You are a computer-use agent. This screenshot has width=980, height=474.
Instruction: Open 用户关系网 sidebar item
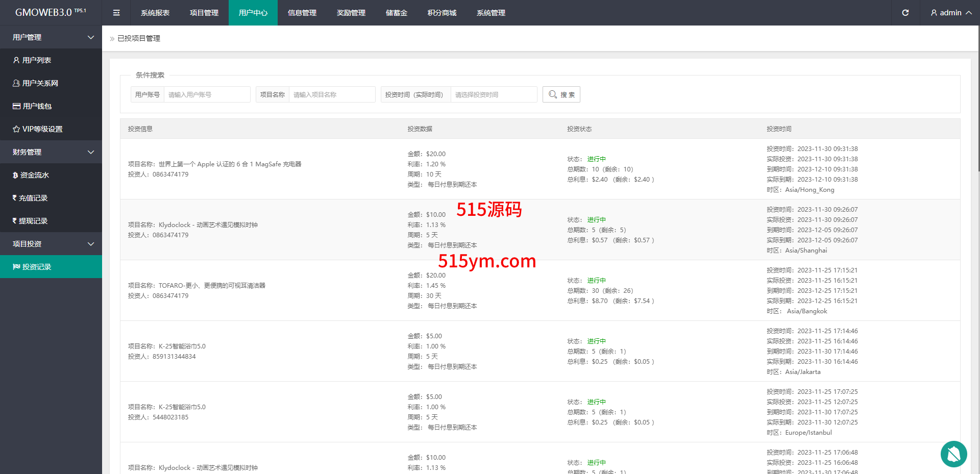[x=40, y=83]
